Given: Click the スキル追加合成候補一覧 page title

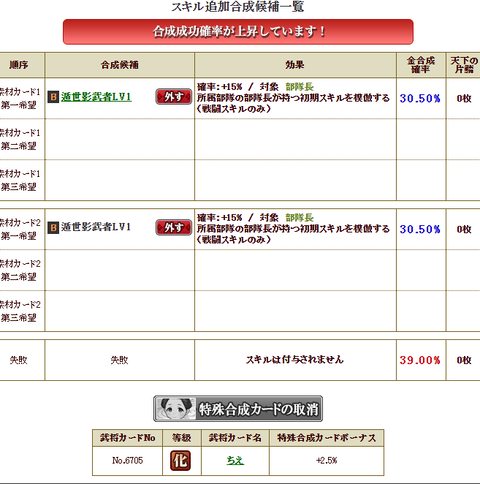Looking at the screenshot, I should [x=238, y=7].
